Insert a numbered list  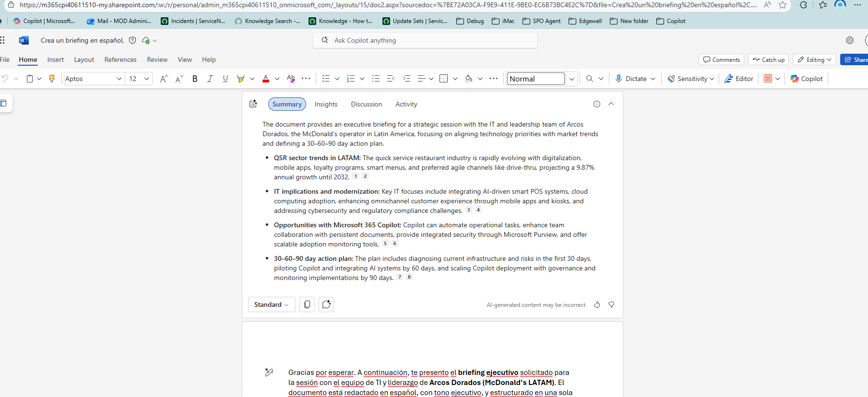351,79
